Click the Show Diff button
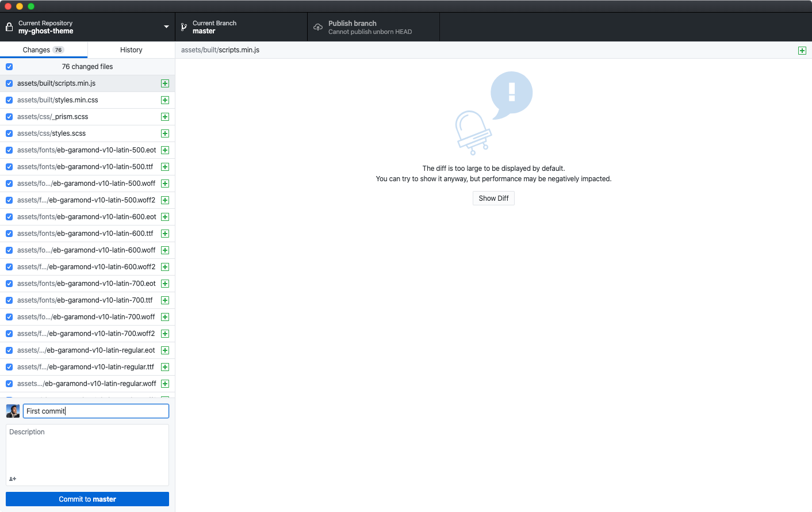Screen dimensions: 812x512 click(493, 198)
